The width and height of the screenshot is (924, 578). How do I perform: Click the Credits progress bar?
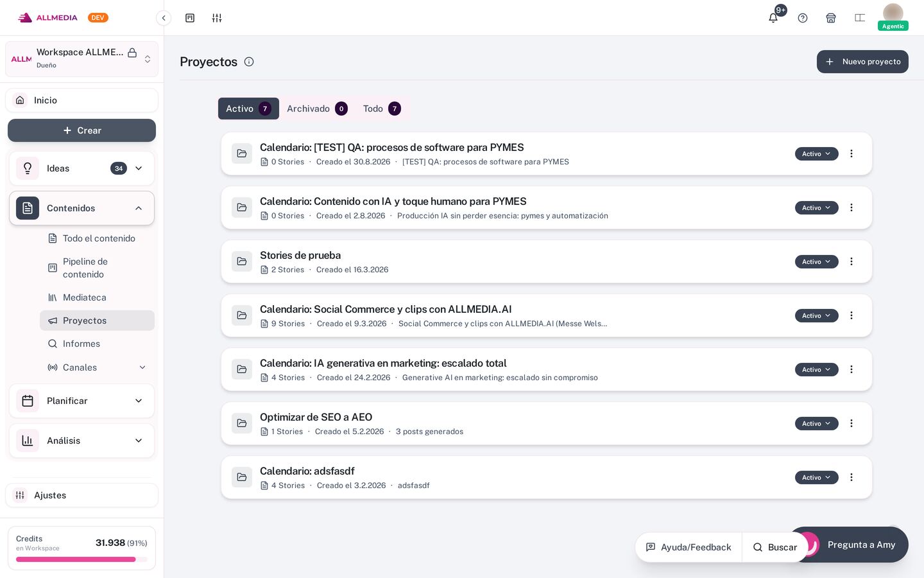click(81, 559)
